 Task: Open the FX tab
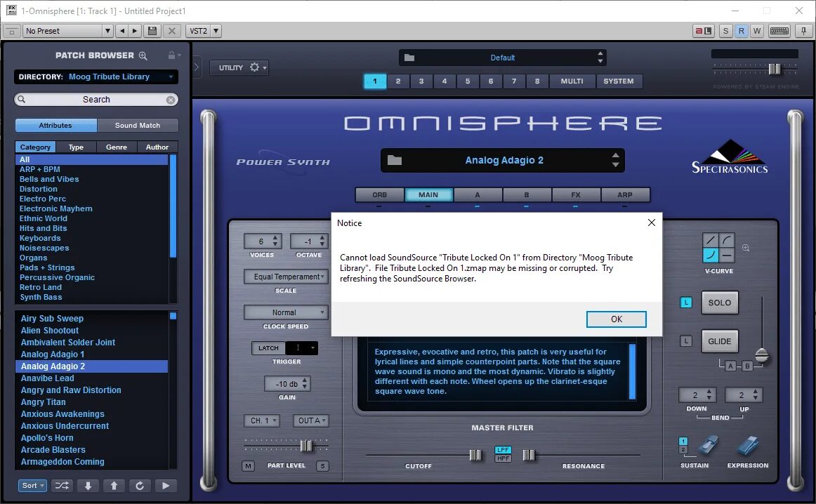[x=576, y=195]
